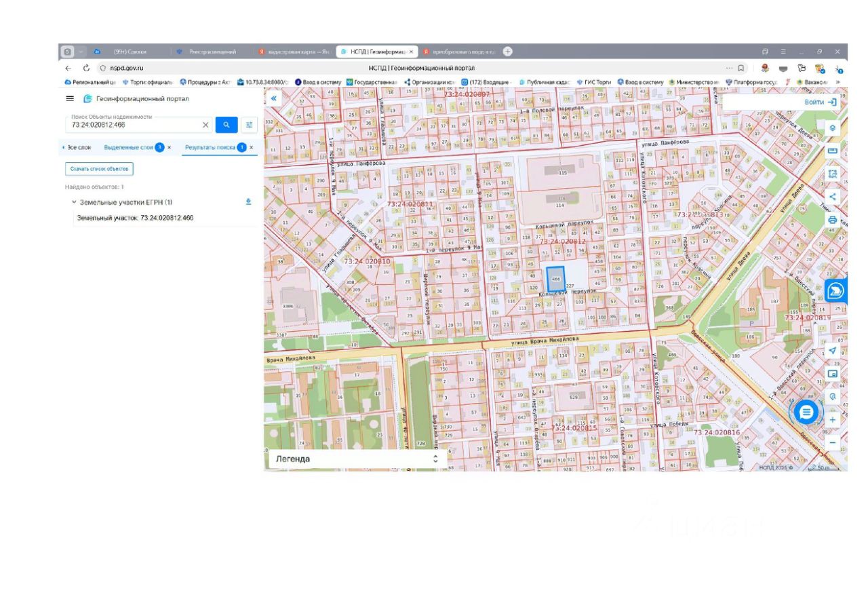868x614 pixels.
Task: Open the hamburger menu of the portal
Action: 69,98
